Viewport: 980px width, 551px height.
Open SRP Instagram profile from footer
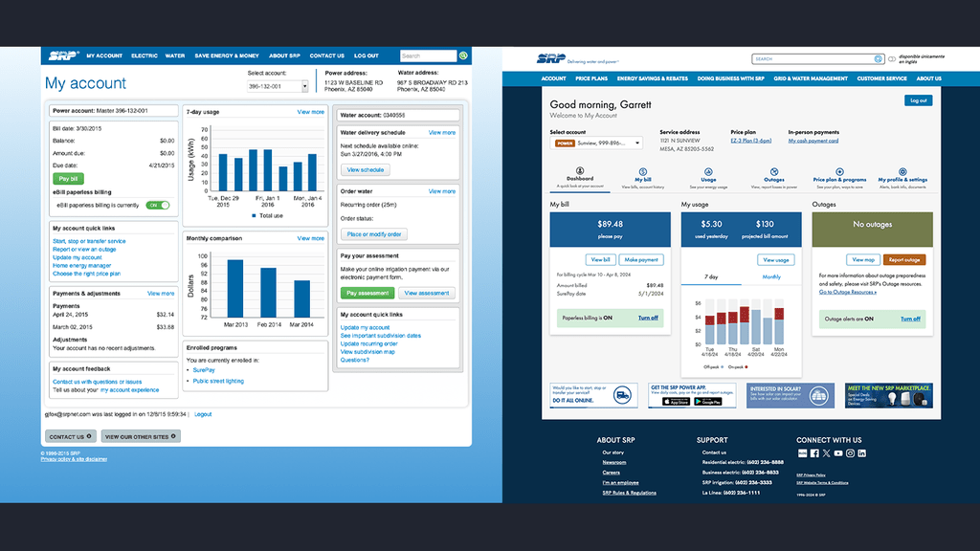click(850, 453)
